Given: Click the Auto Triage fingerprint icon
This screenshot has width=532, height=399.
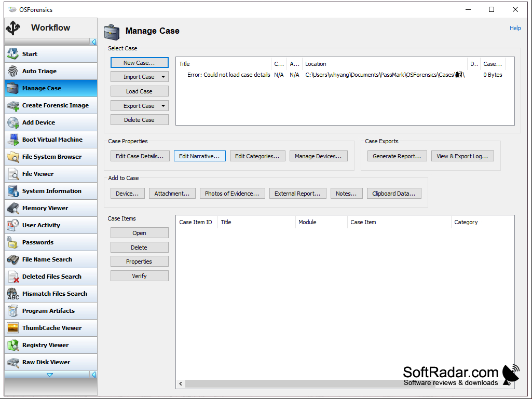Looking at the screenshot, I should (x=13, y=71).
